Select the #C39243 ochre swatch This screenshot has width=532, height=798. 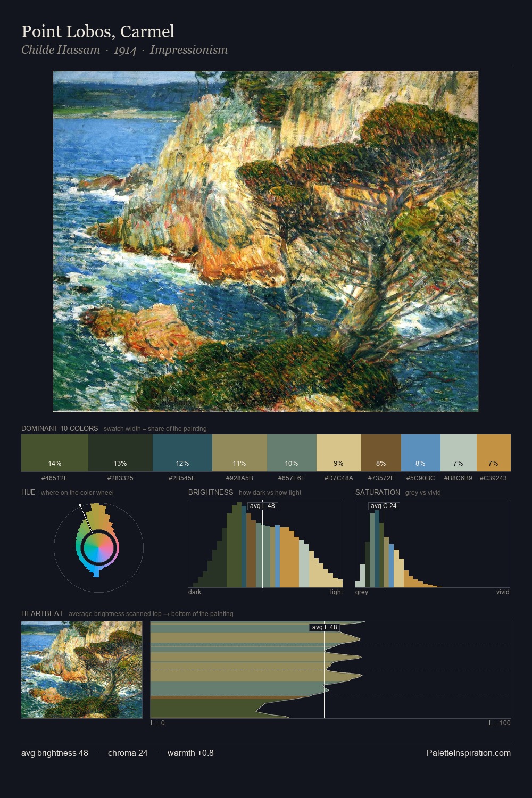click(494, 453)
